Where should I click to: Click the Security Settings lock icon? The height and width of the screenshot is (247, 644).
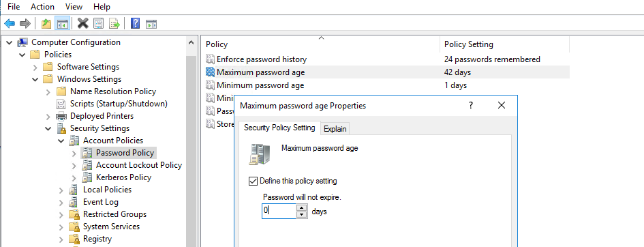61,128
